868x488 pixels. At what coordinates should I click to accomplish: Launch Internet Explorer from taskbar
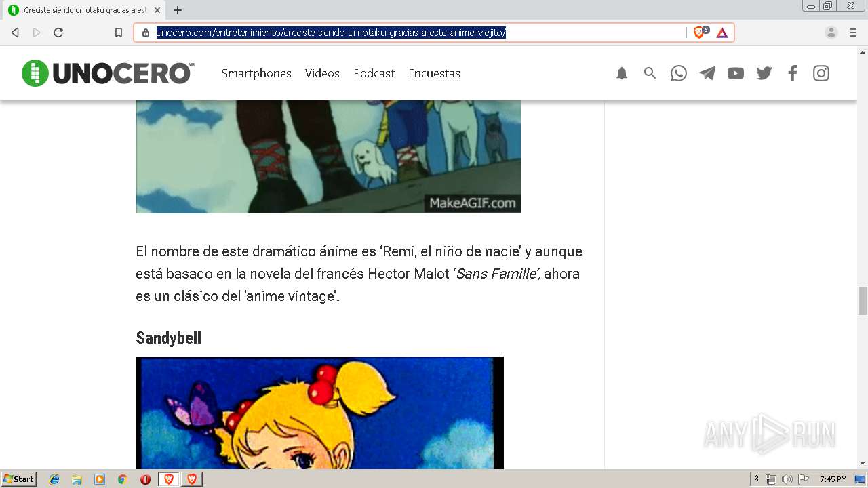click(x=54, y=479)
